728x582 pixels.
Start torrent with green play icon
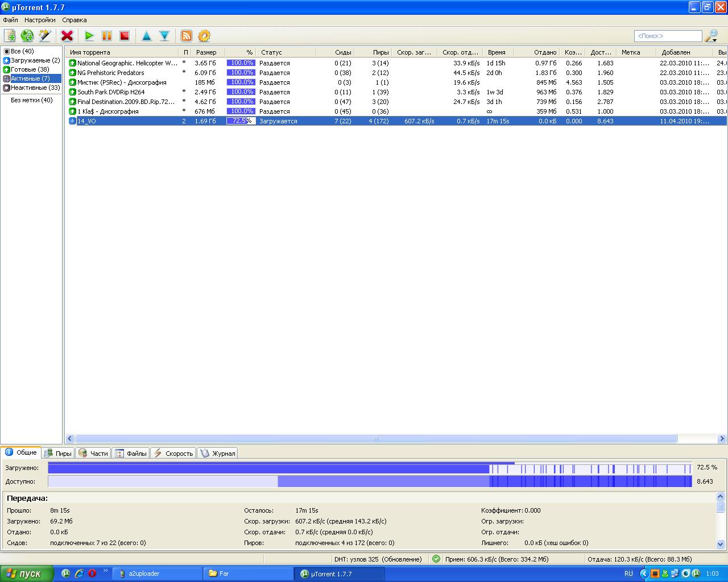point(89,36)
